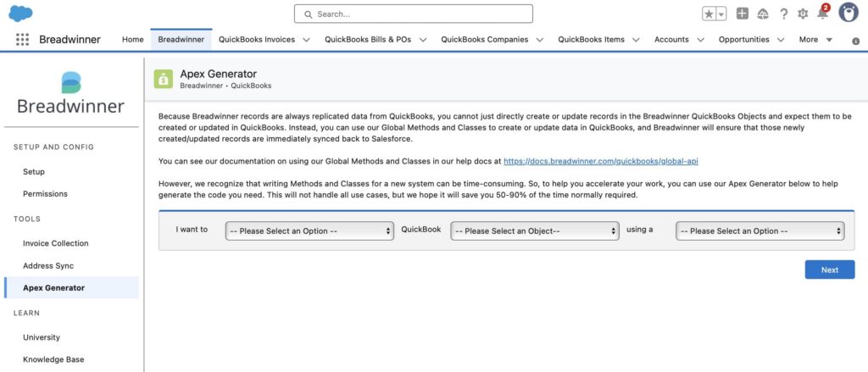Click into the Search field
868x372 pixels.
[x=414, y=14]
